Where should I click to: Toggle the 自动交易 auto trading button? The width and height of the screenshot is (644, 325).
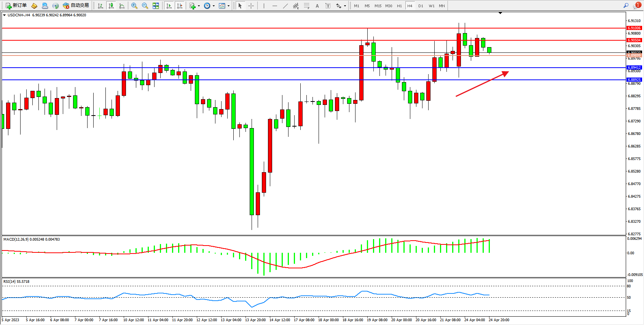click(76, 6)
